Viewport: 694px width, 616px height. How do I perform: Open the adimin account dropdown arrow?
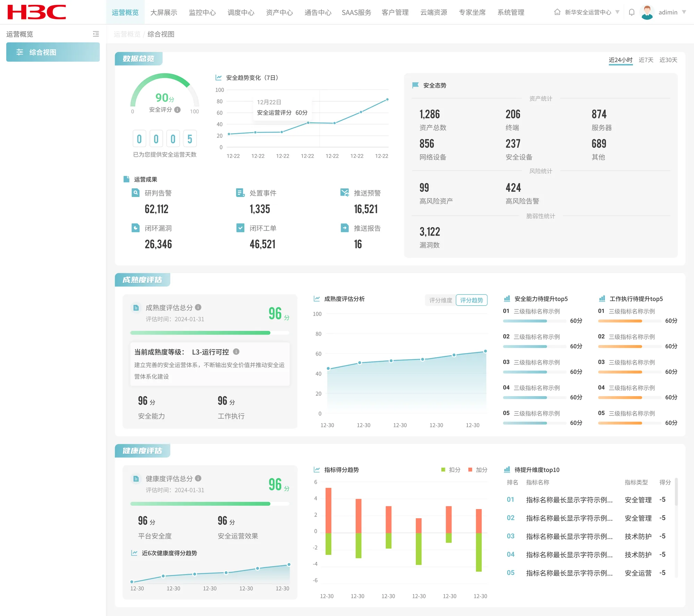684,12
